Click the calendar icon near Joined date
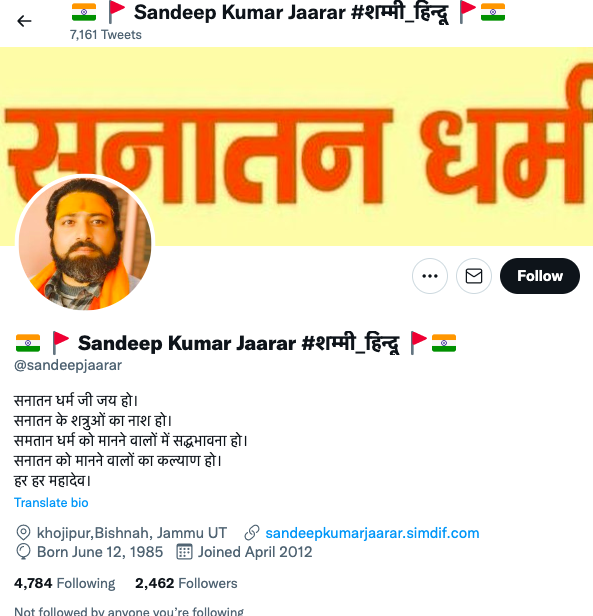The height and width of the screenshot is (616, 593). pos(184,552)
